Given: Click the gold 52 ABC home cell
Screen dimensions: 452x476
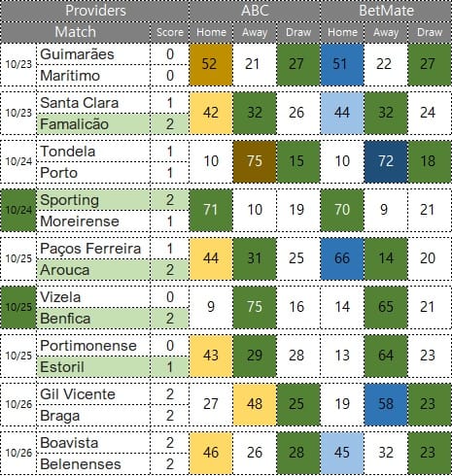Looking at the screenshot, I should (211, 64).
